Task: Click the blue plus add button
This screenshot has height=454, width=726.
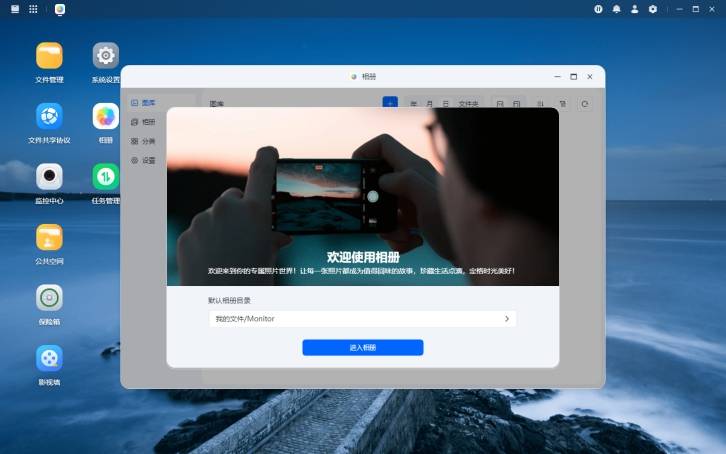Action: 390,103
